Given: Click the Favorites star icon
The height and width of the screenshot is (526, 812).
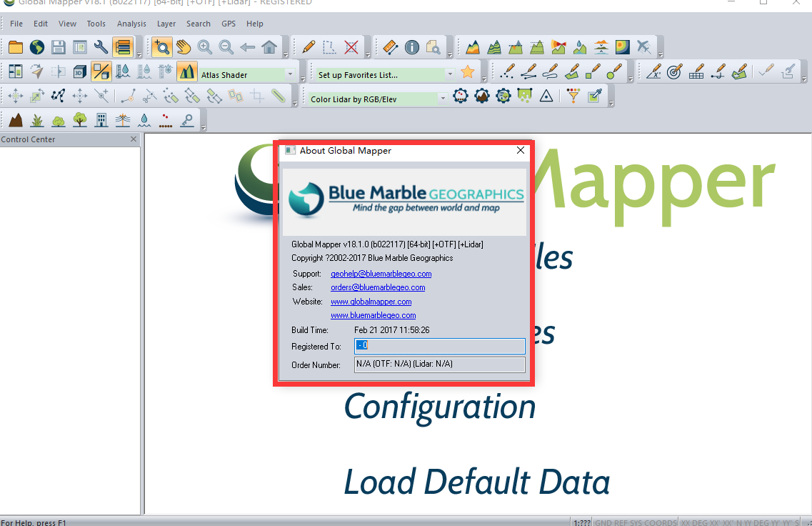Looking at the screenshot, I should [x=468, y=71].
